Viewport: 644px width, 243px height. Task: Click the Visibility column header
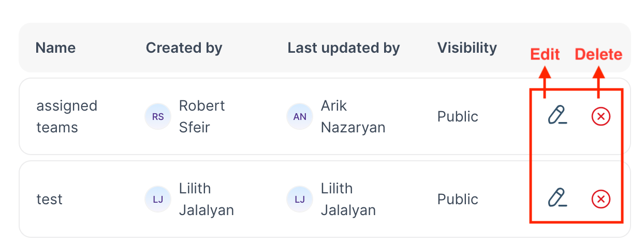coord(467,48)
